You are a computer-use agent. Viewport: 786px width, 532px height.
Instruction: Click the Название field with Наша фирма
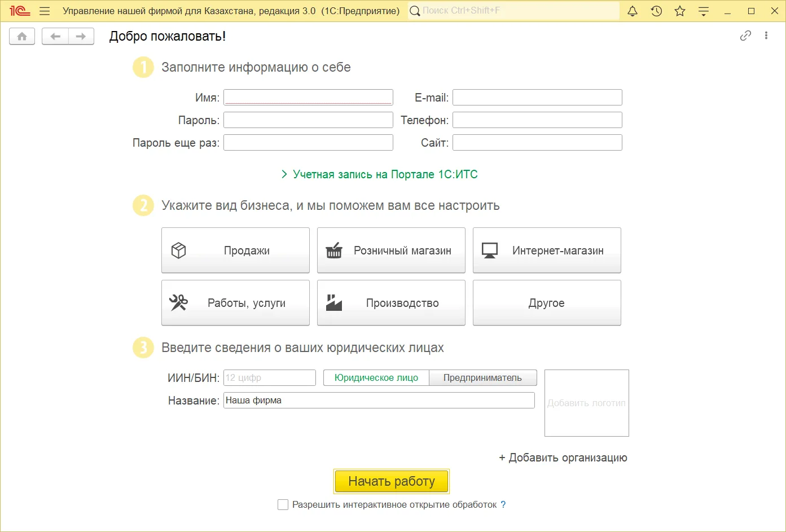point(379,401)
